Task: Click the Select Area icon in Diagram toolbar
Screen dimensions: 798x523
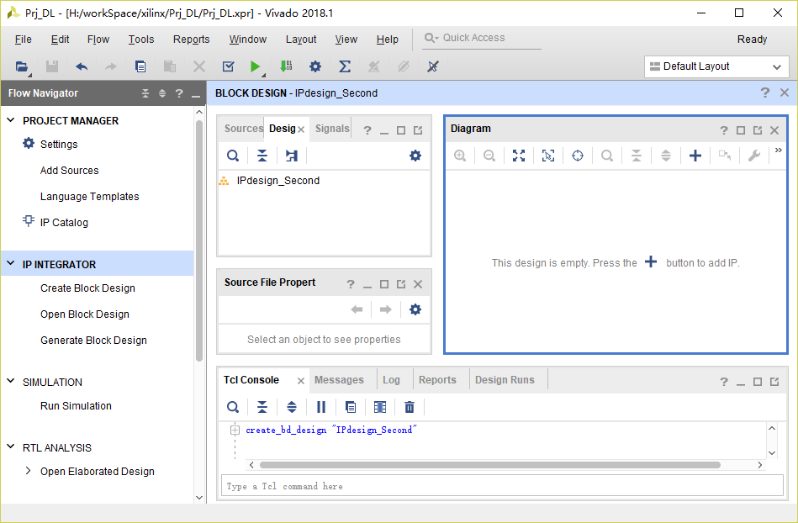Action: [548, 156]
